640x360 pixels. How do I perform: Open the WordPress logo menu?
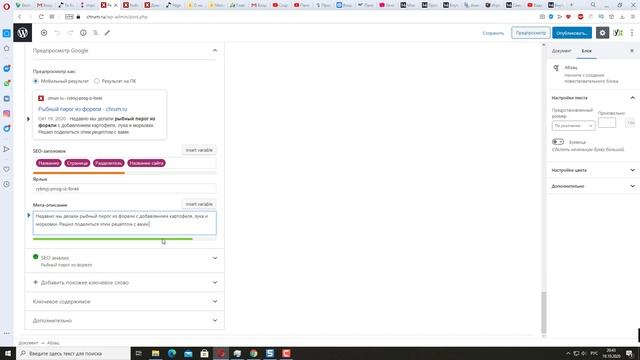coord(22,33)
